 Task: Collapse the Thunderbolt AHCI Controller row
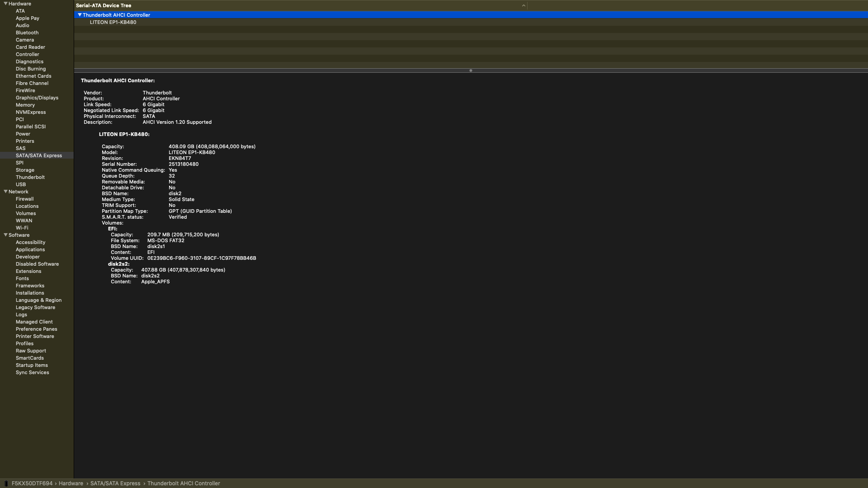pyautogui.click(x=80, y=15)
